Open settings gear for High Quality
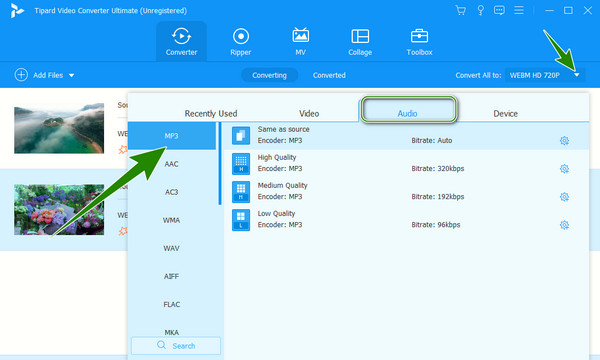The width and height of the screenshot is (600, 360). tap(564, 169)
